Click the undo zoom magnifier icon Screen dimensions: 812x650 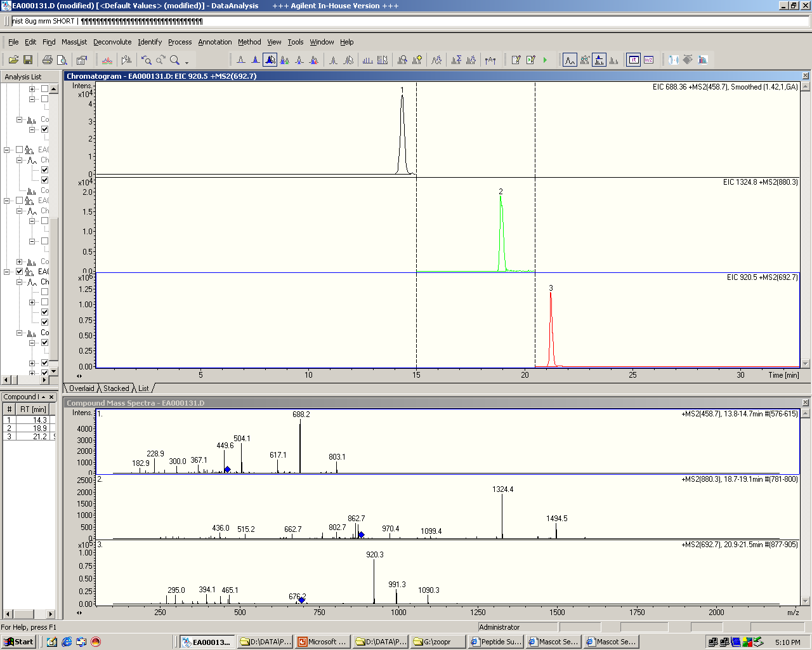pyautogui.click(x=147, y=60)
